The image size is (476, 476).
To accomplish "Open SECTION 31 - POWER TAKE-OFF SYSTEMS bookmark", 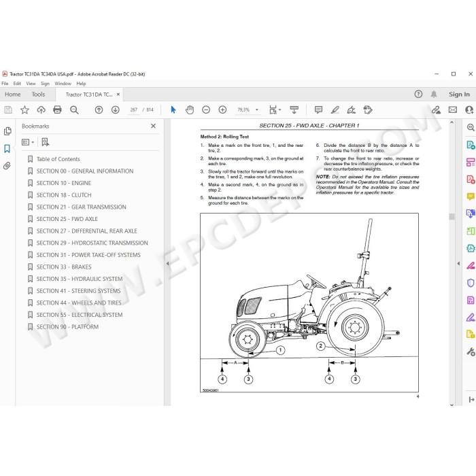I will tap(88, 255).
